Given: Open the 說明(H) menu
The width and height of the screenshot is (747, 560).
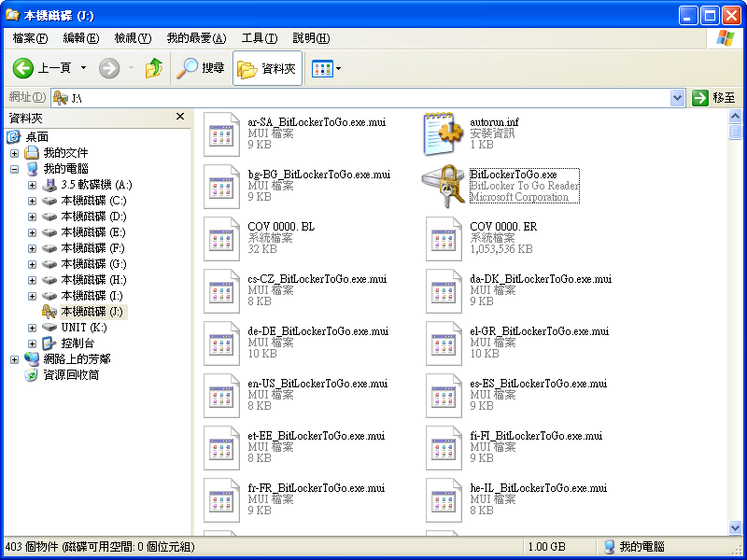Looking at the screenshot, I should [311, 38].
